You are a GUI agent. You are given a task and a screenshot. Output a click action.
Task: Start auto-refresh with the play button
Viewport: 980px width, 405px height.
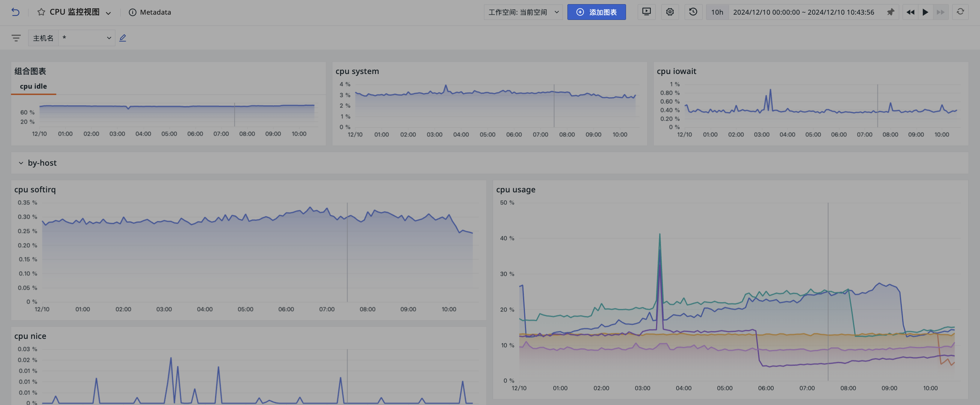[925, 12]
